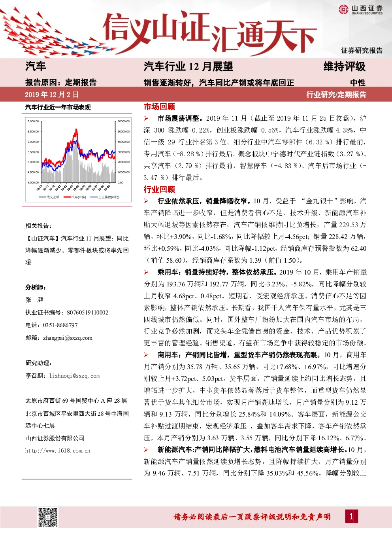Click the 2019 年 12 月 2 日 date banner
Image resolution: width=392 pixels, height=555 pixels.
(52, 95)
